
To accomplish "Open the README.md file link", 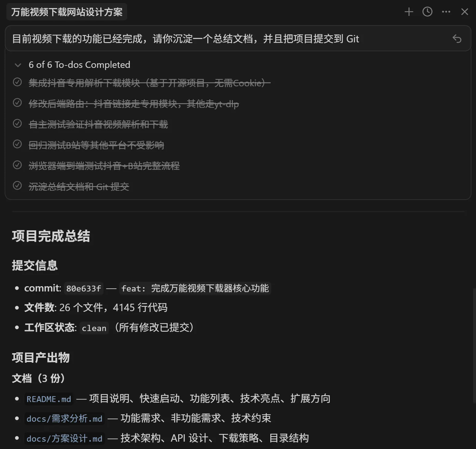I will pyautogui.click(x=49, y=399).
